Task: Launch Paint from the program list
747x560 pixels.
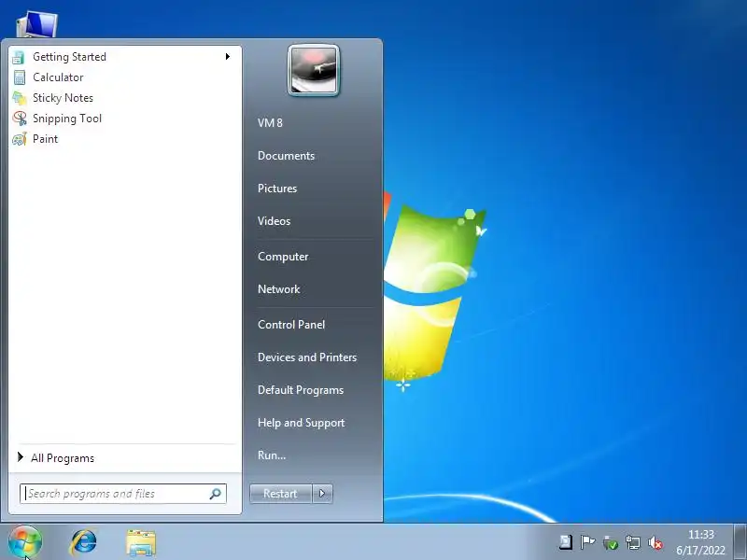Action: coord(45,139)
